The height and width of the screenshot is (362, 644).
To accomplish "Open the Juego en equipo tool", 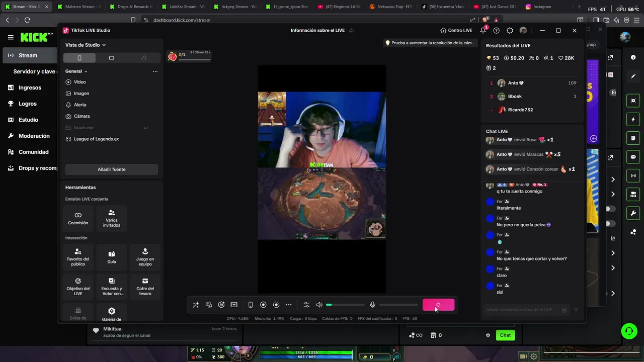I will 145,257.
